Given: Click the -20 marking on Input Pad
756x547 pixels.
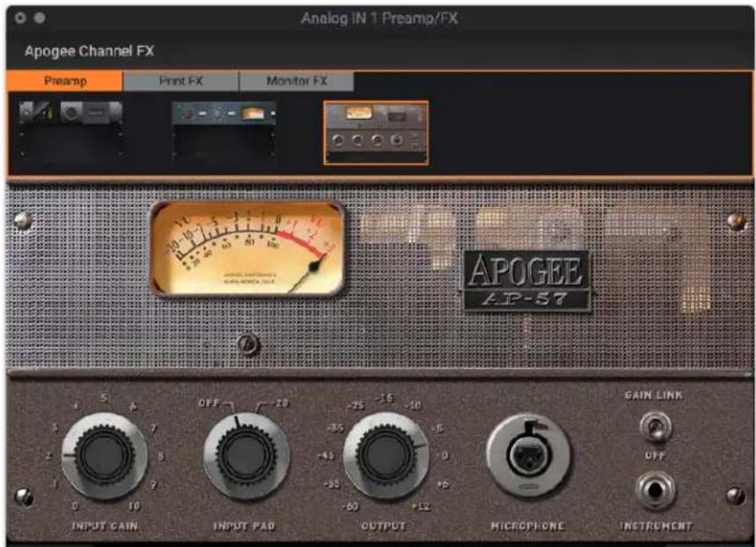Looking at the screenshot, I should 280,403.
